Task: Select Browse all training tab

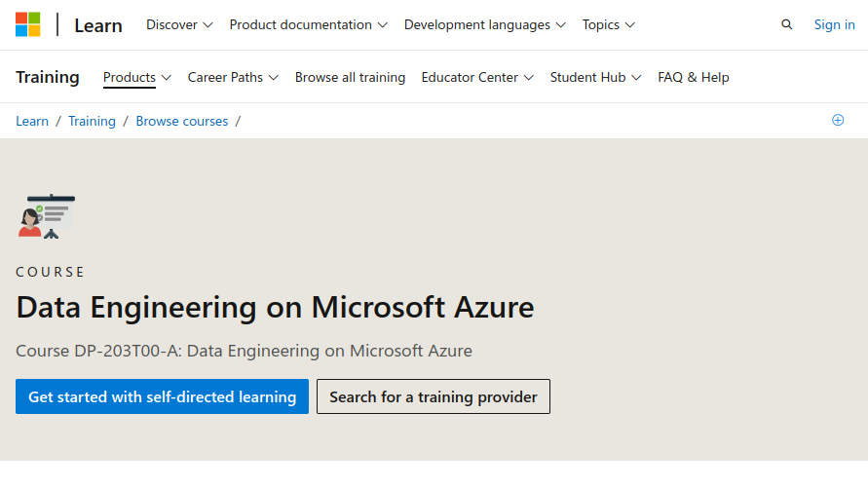Action: (x=350, y=77)
